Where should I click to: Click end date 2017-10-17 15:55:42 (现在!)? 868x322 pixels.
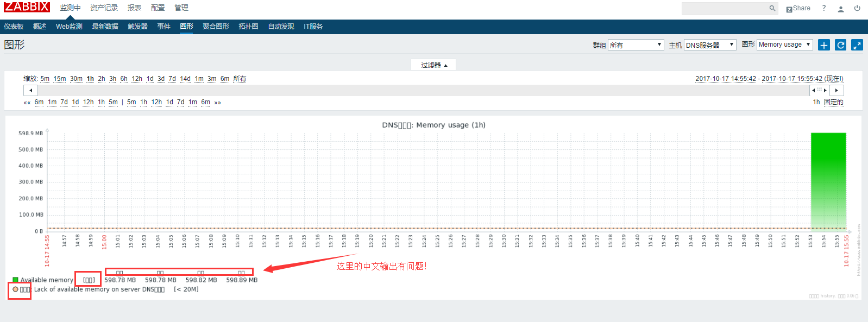(x=802, y=79)
